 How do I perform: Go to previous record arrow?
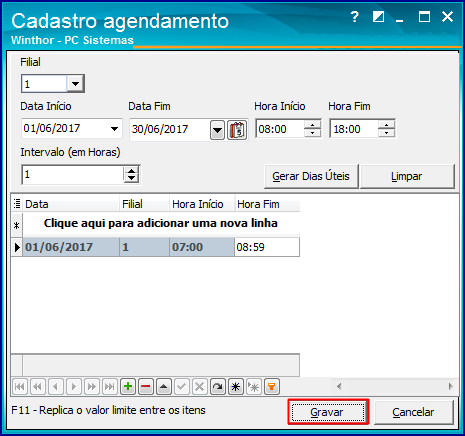point(56,387)
